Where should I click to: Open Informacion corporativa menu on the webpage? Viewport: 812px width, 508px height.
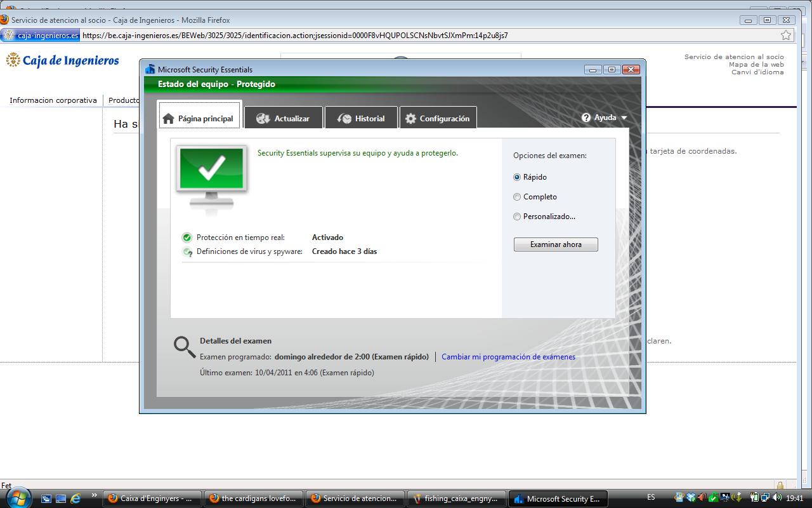click(x=53, y=100)
